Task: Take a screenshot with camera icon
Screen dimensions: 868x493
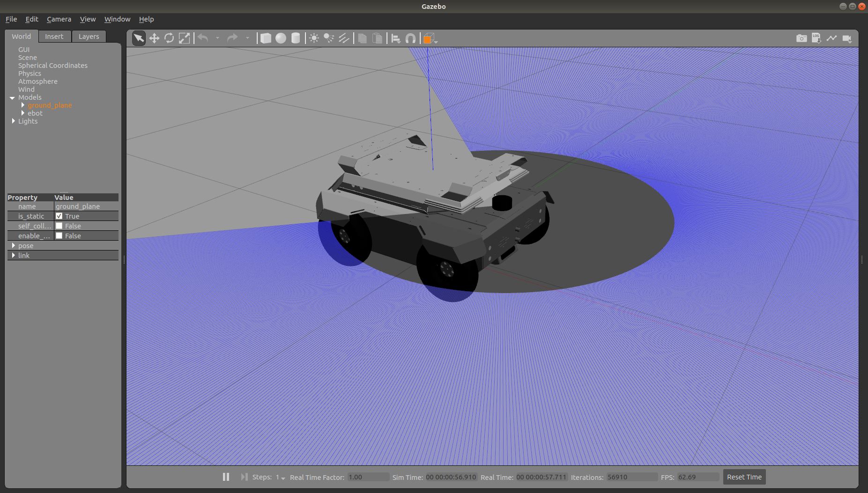Action: pyautogui.click(x=801, y=38)
